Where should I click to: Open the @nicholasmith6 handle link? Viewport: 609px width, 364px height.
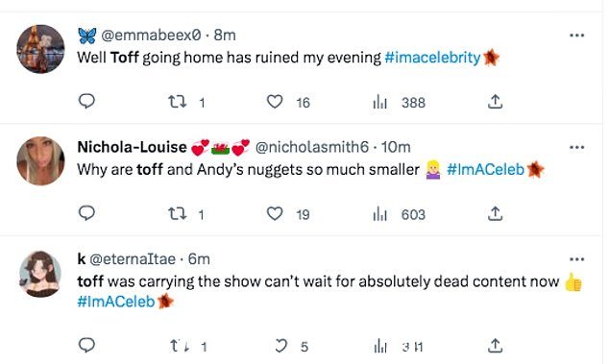(311, 147)
